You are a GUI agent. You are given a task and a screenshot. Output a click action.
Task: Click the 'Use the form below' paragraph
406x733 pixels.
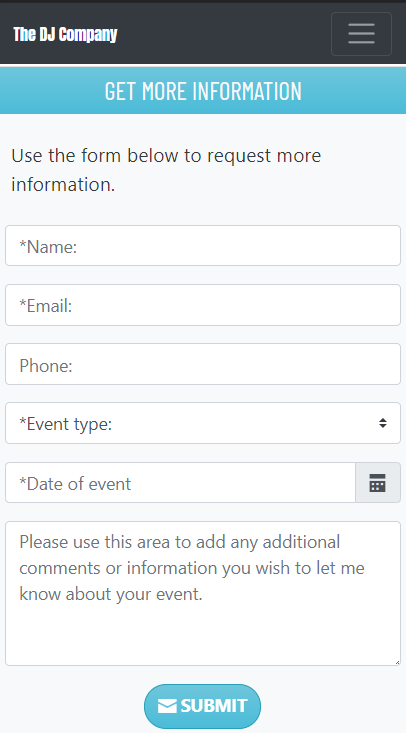(x=166, y=170)
